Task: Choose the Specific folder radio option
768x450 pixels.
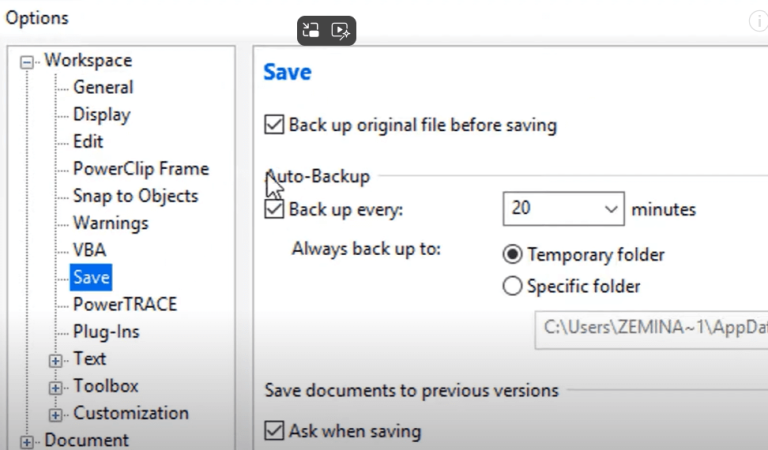Action: click(512, 287)
